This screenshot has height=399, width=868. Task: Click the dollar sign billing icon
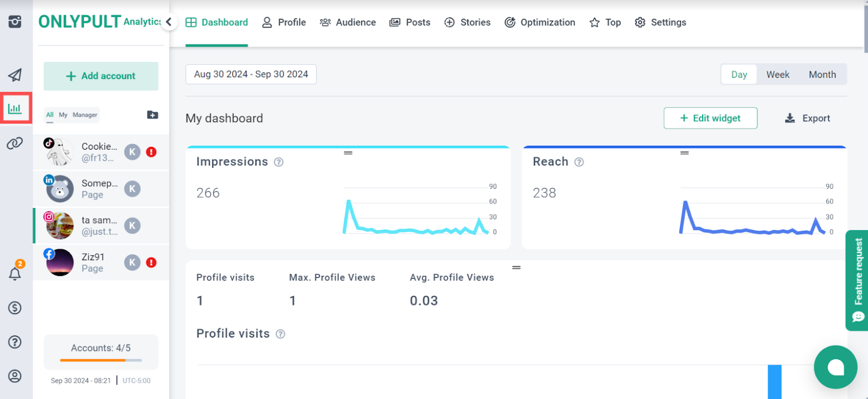click(15, 308)
